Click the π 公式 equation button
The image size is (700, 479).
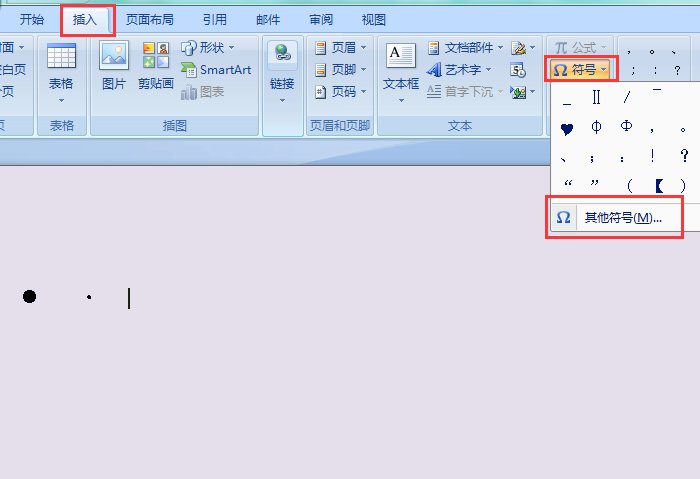(579, 47)
